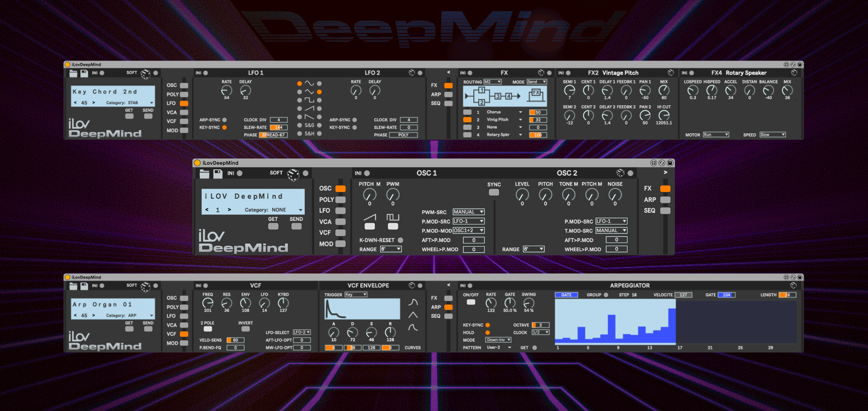Screen dimensions: 868x411
Task: Open OSC 1 RANGE dropdown
Action: (391, 249)
